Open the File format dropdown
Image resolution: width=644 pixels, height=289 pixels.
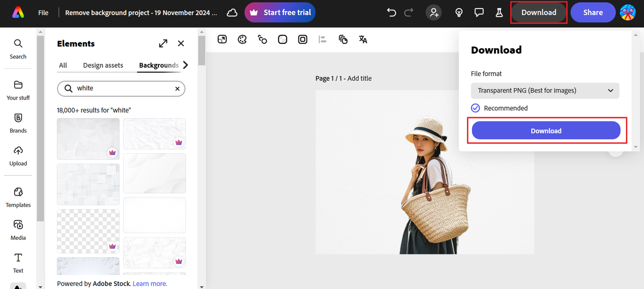(x=545, y=90)
